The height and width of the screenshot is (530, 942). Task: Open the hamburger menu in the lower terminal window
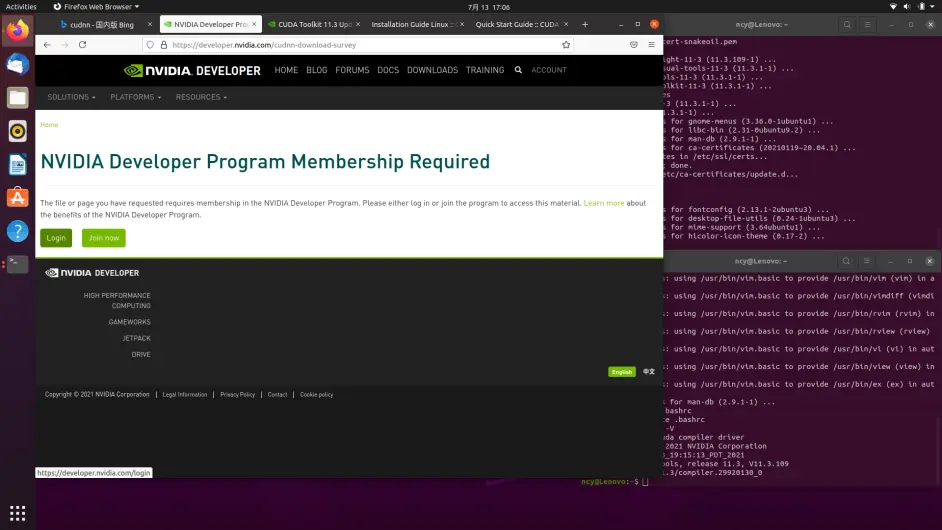(866, 261)
